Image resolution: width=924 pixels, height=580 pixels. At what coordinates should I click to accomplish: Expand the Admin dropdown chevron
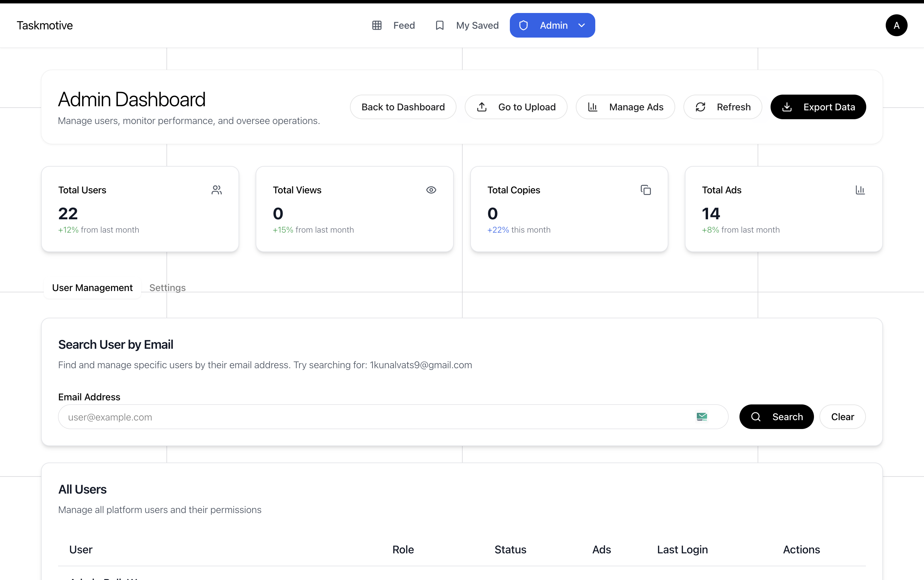point(582,25)
